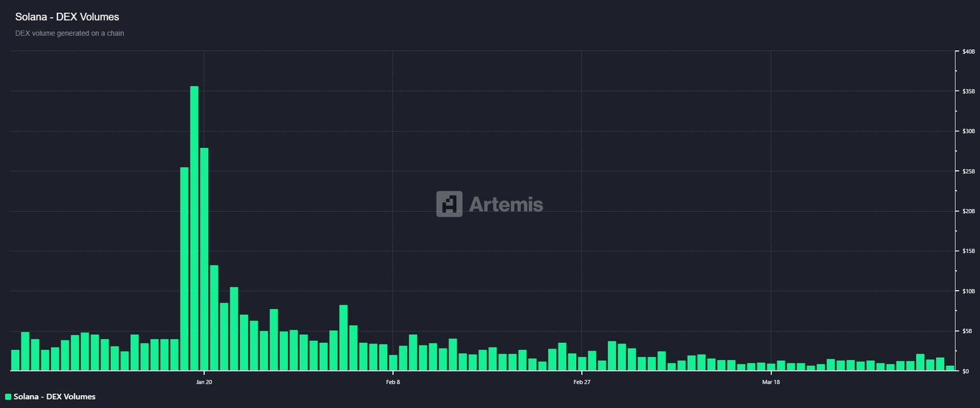This screenshot has height=408, width=980.
Task: Click the "$20B" y-axis label
Action: tap(969, 210)
